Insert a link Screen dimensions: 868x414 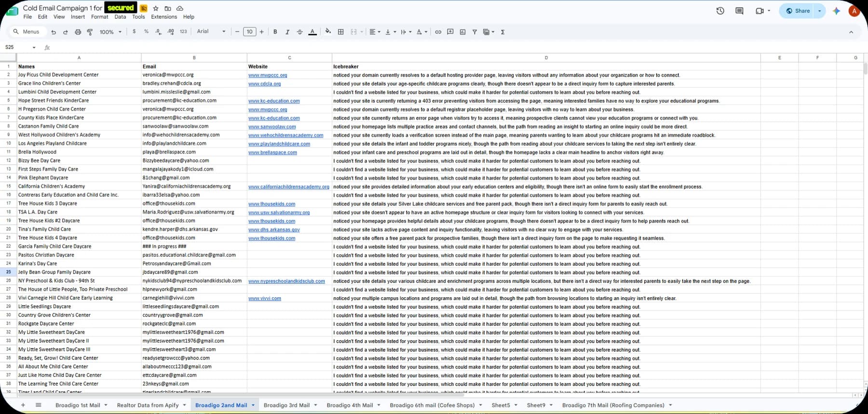438,32
